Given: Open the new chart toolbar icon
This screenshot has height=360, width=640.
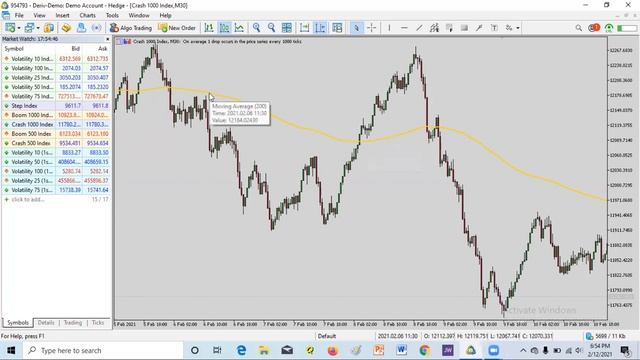Looking at the screenshot, I should click(x=9, y=28).
